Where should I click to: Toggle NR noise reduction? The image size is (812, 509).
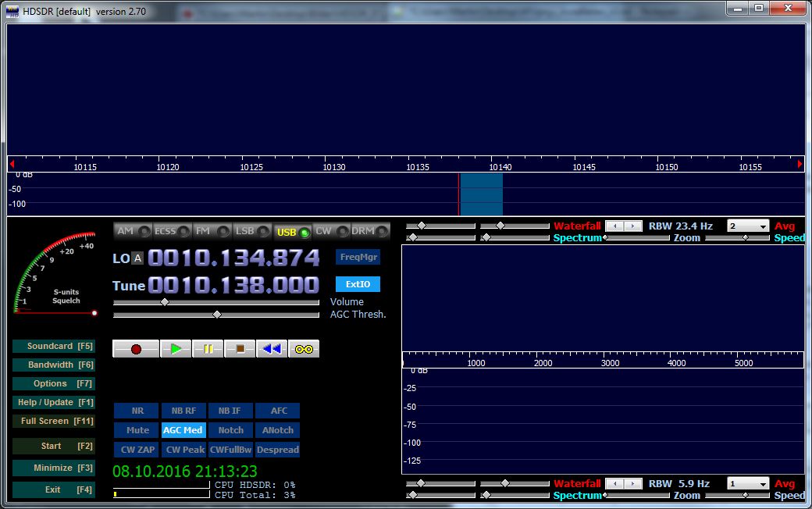[x=137, y=411]
